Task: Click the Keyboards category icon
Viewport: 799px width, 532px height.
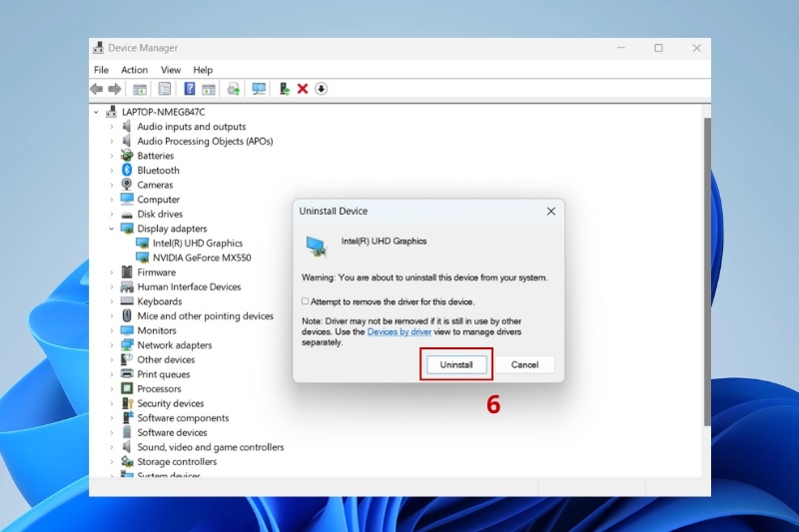Action: (x=127, y=300)
